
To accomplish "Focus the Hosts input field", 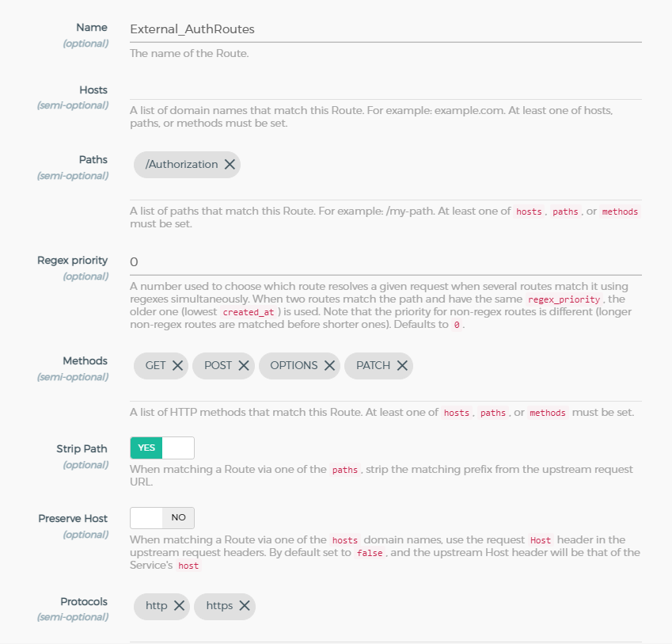I will coord(385,89).
